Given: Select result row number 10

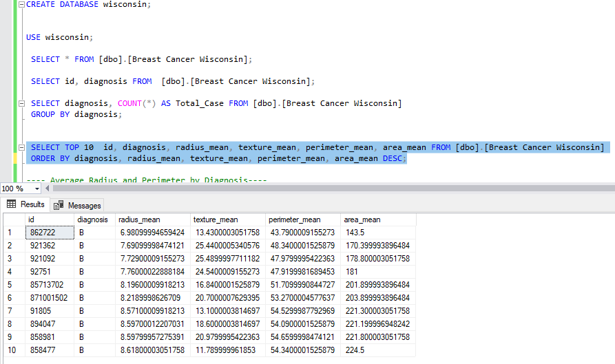Looking at the screenshot, I should click(x=14, y=350).
